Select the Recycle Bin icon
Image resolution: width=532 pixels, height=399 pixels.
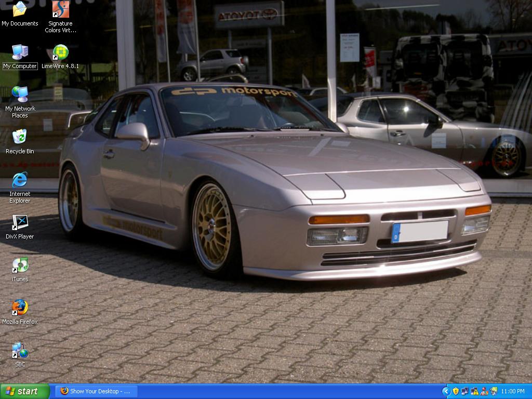click(20, 137)
